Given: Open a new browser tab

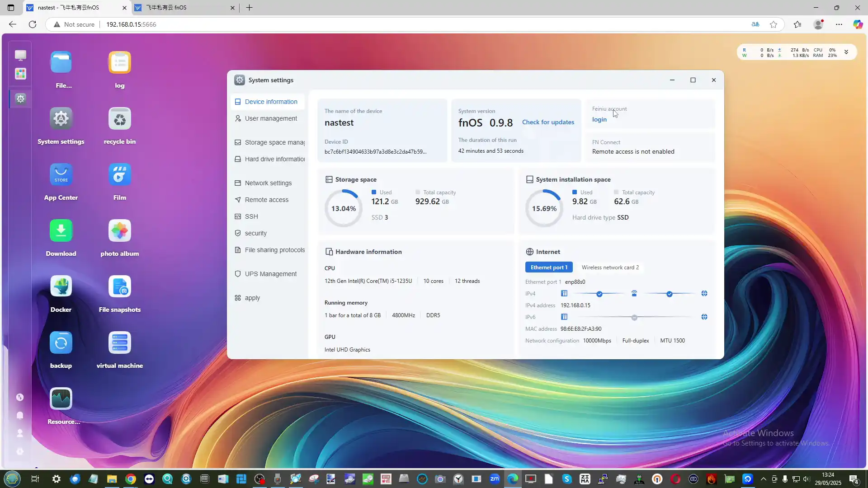Looking at the screenshot, I should [249, 8].
